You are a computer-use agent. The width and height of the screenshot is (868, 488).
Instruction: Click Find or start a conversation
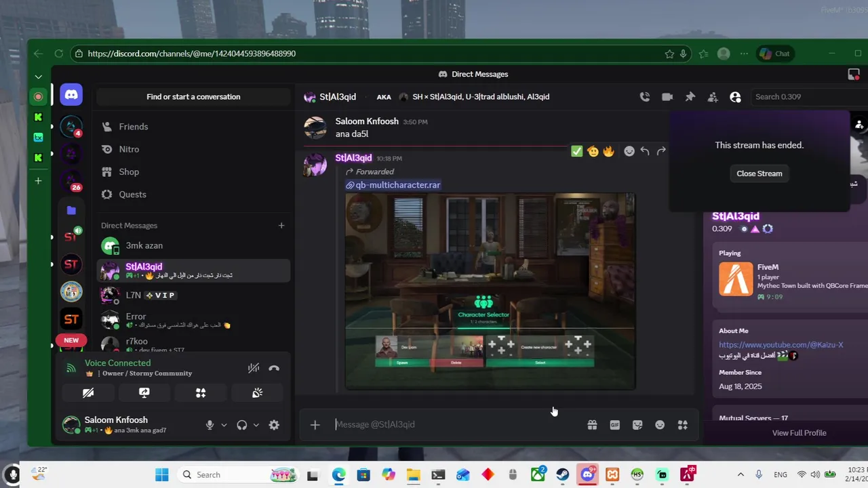point(193,97)
